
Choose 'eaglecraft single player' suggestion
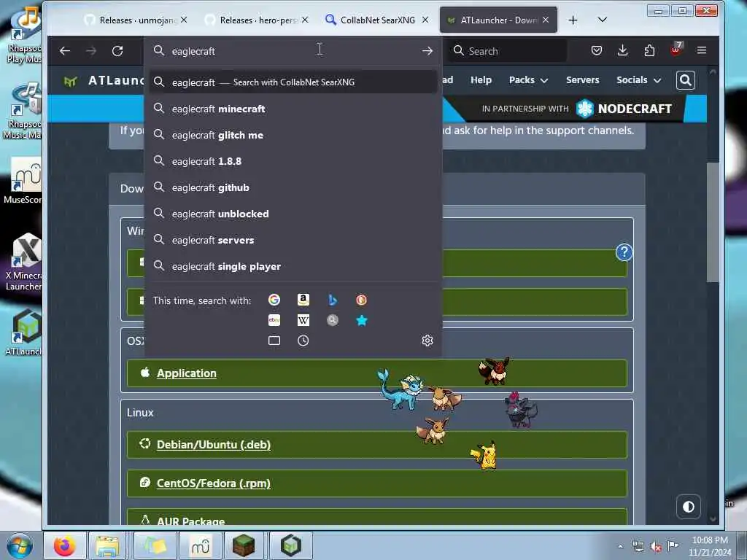(293, 266)
